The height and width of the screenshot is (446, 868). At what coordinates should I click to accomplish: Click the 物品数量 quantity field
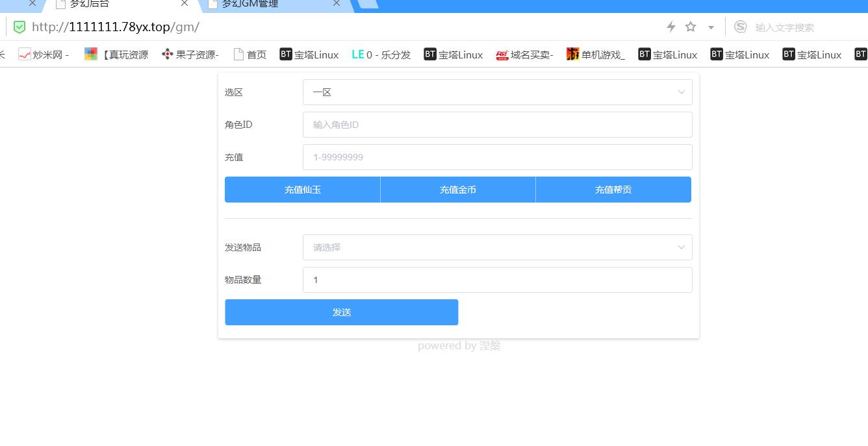497,280
